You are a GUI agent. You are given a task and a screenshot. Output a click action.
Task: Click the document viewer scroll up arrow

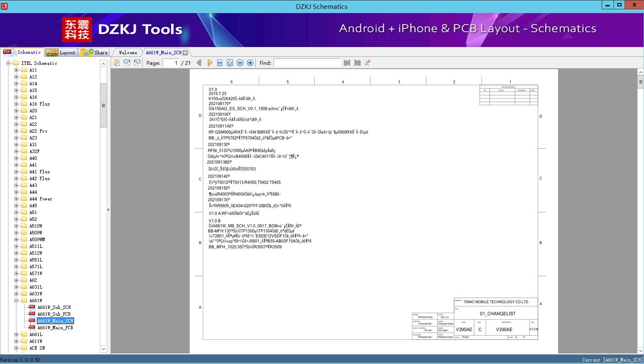pos(641,72)
